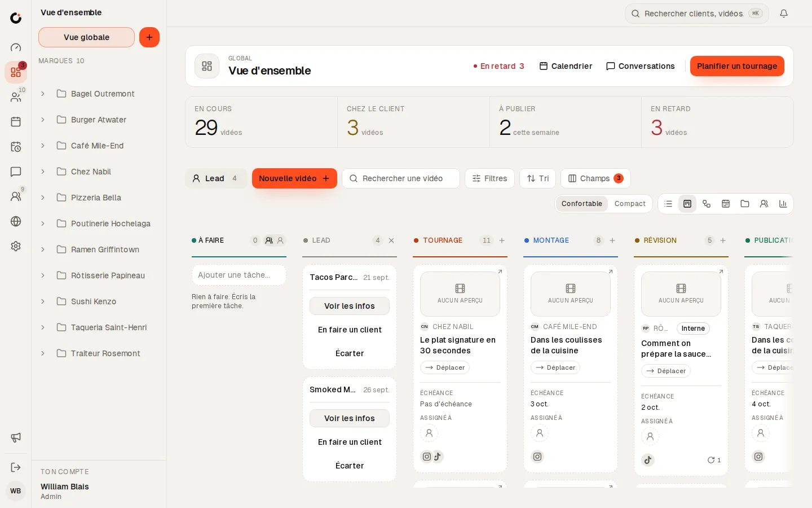
Task: Add a card to the MONTAGE column
Action: click(x=612, y=240)
